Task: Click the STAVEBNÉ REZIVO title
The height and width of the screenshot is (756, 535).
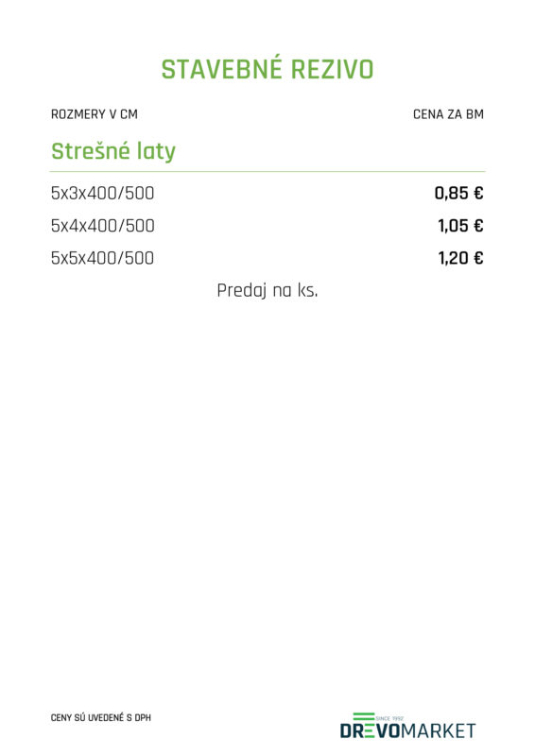Action: point(267,69)
